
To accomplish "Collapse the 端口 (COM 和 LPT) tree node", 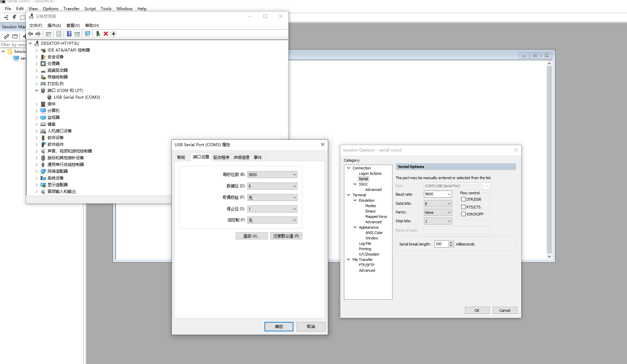I will [x=37, y=91].
